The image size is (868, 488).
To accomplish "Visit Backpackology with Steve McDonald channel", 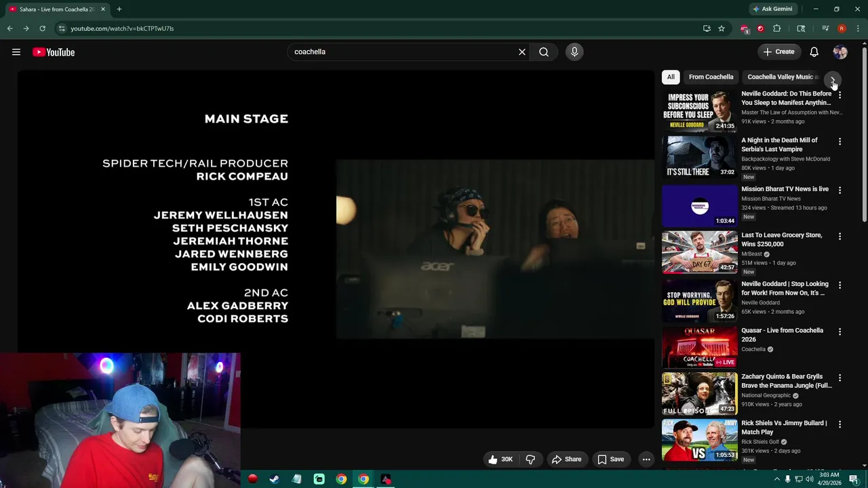I will 785,159.
